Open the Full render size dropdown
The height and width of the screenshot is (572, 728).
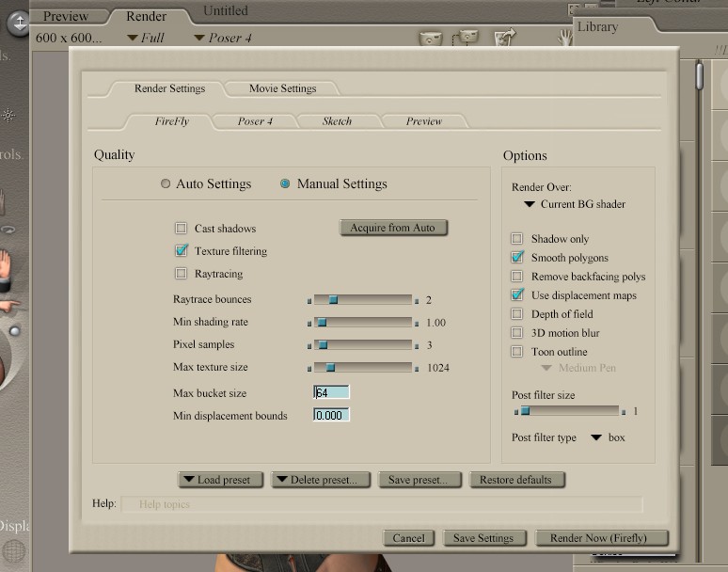pos(146,38)
